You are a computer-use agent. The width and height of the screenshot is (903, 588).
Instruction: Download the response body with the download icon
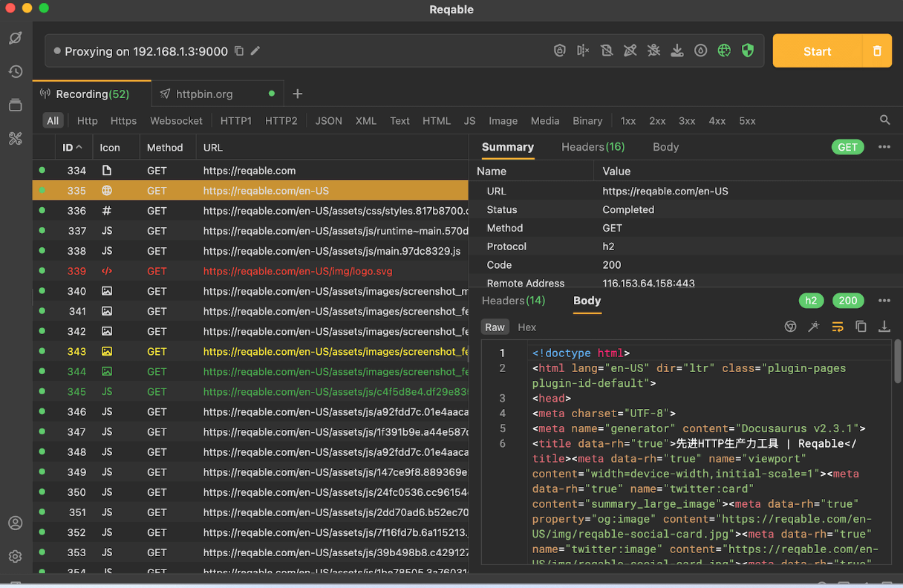(x=884, y=327)
